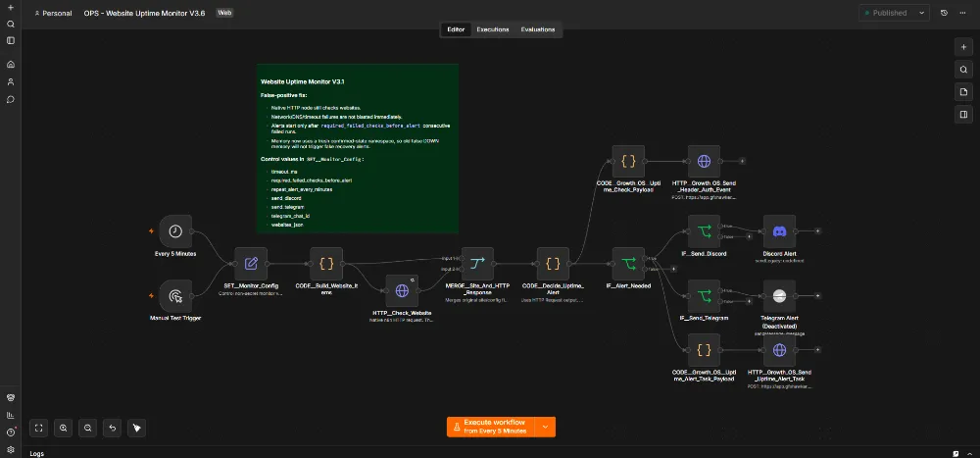The width and height of the screenshot is (980, 458).
Task: Click 'repeat_alert_every_minutes' in sticky note
Action: 301,188
